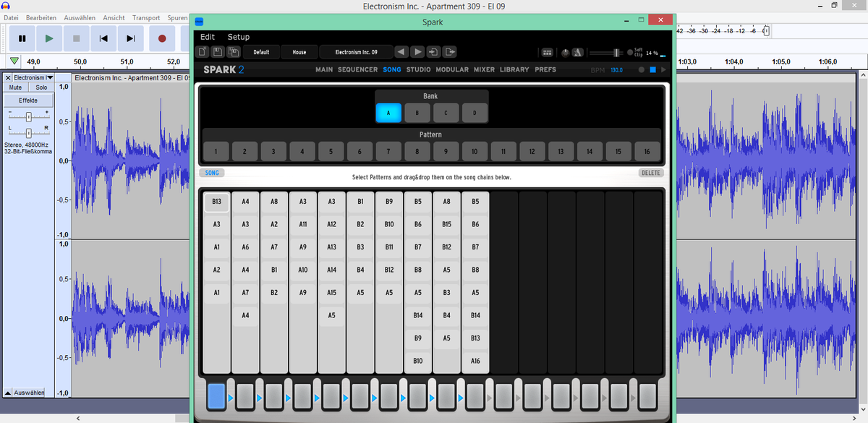Select Bank A in Spark
Image resolution: width=868 pixels, height=423 pixels.
click(x=388, y=113)
